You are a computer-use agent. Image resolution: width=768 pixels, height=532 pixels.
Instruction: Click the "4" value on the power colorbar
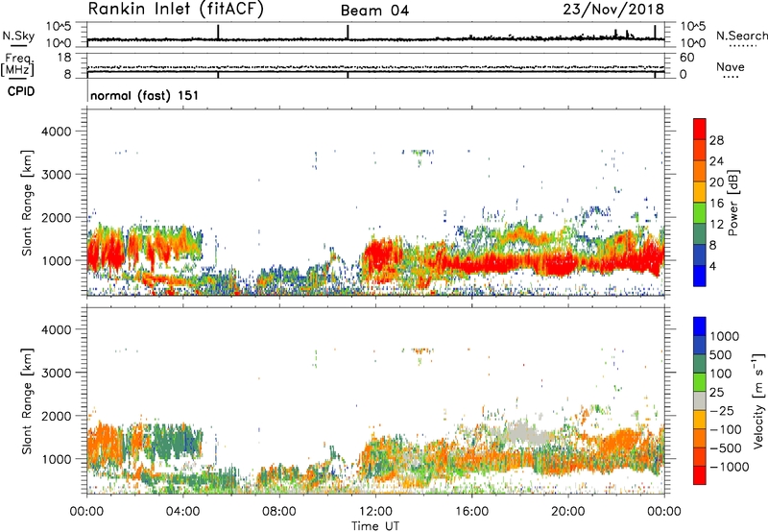(x=712, y=266)
